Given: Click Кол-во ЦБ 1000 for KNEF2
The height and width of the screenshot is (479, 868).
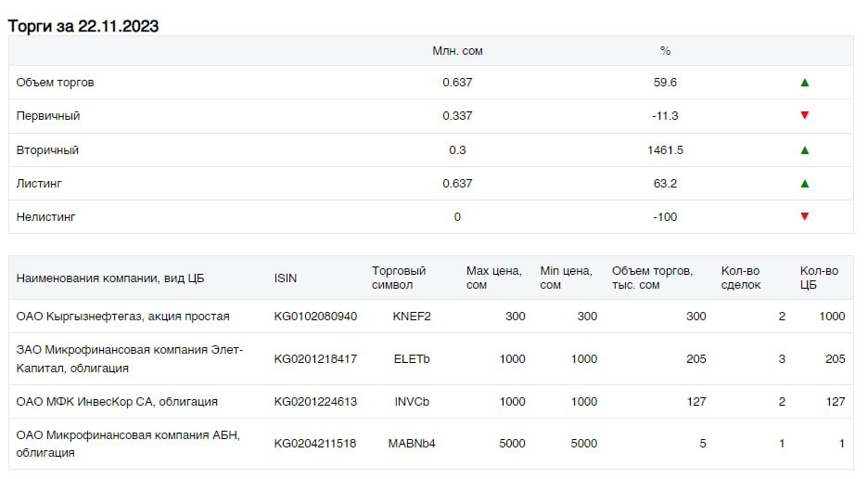Looking at the screenshot, I should pos(832,317).
